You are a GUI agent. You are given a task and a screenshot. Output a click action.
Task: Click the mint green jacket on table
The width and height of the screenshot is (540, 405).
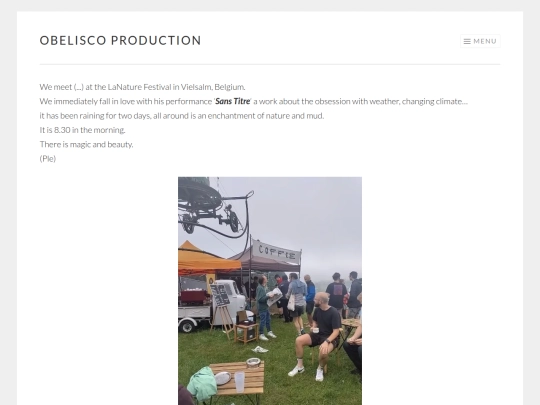(202, 384)
